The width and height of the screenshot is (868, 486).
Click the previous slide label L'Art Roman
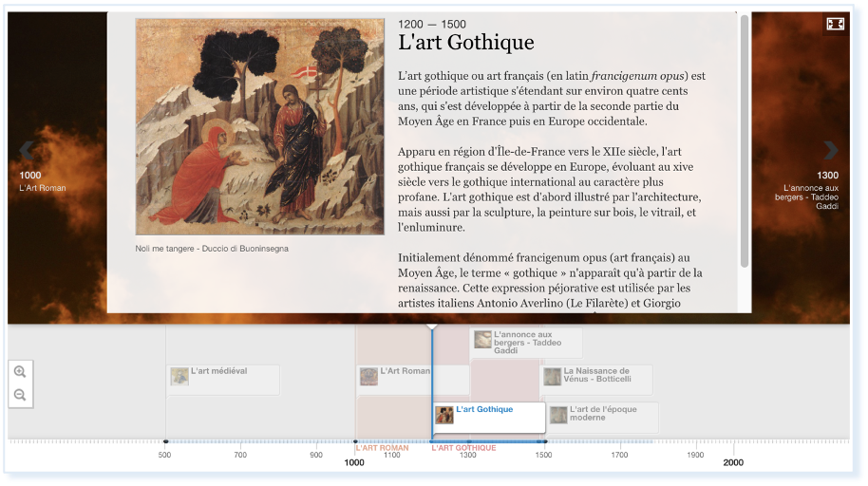tap(43, 188)
